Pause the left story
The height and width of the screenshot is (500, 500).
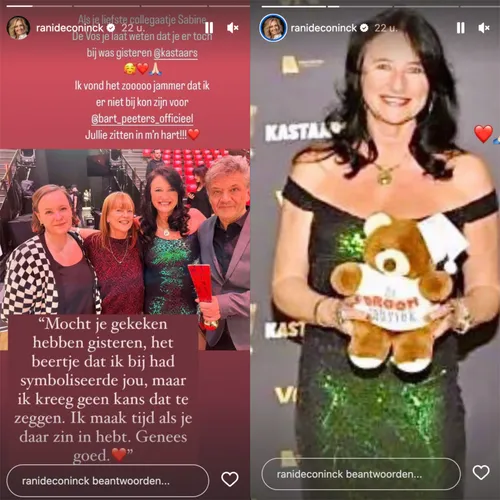click(209, 28)
